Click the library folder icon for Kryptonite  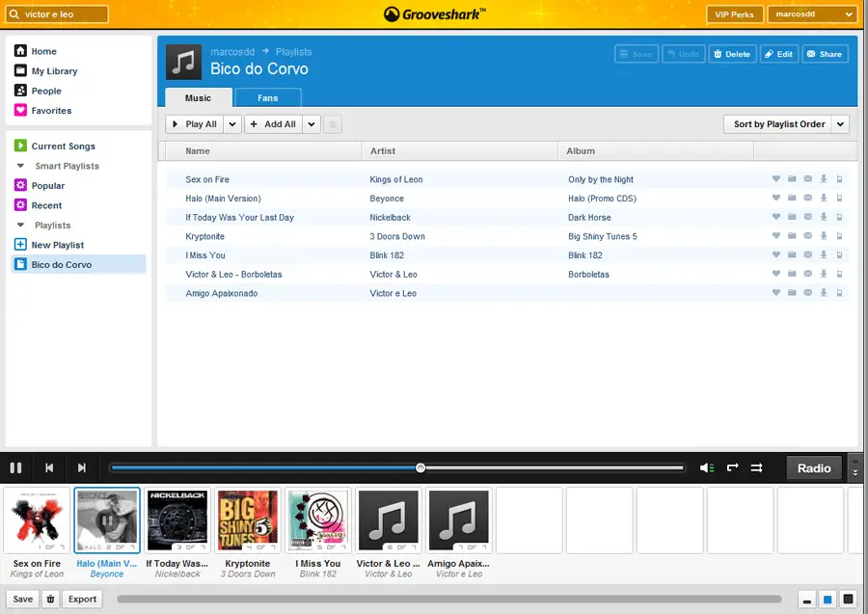point(792,235)
